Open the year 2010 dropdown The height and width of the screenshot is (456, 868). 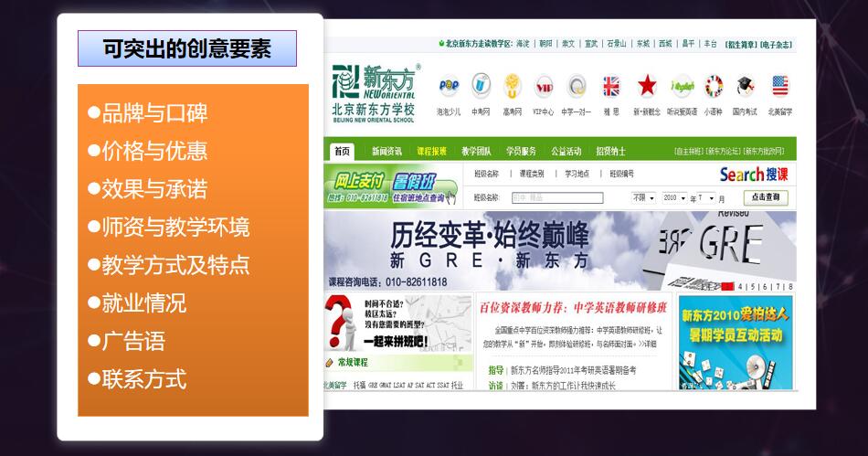tap(675, 197)
